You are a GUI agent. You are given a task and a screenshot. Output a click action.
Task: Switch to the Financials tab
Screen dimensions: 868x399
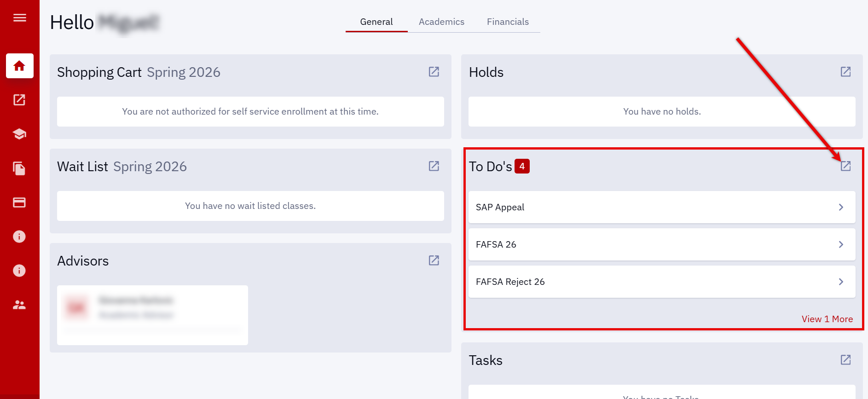point(508,22)
